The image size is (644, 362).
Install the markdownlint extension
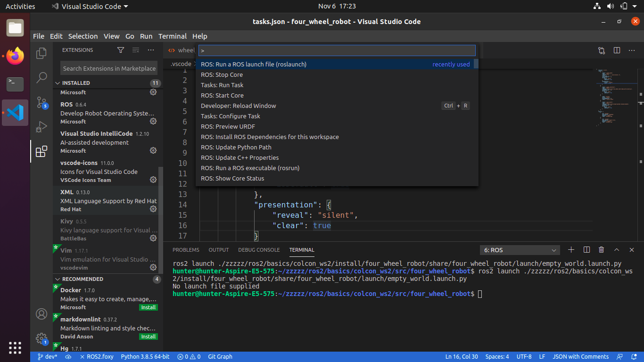[149, 337]
